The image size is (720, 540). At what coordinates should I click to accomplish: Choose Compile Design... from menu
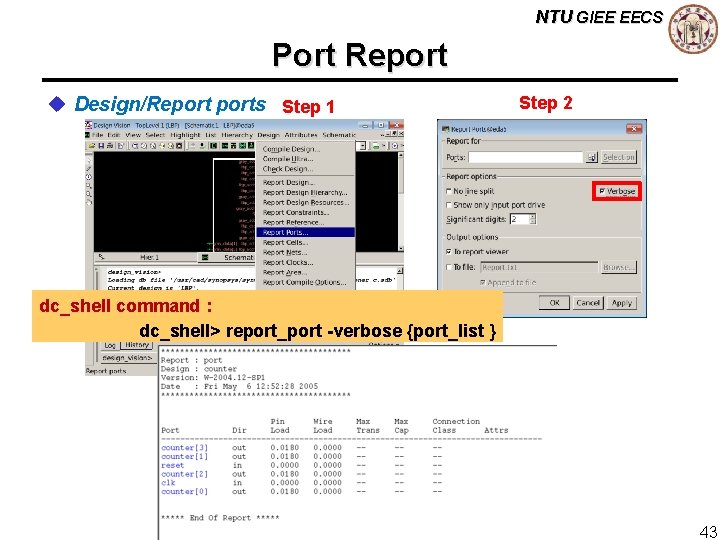point(305,149)
